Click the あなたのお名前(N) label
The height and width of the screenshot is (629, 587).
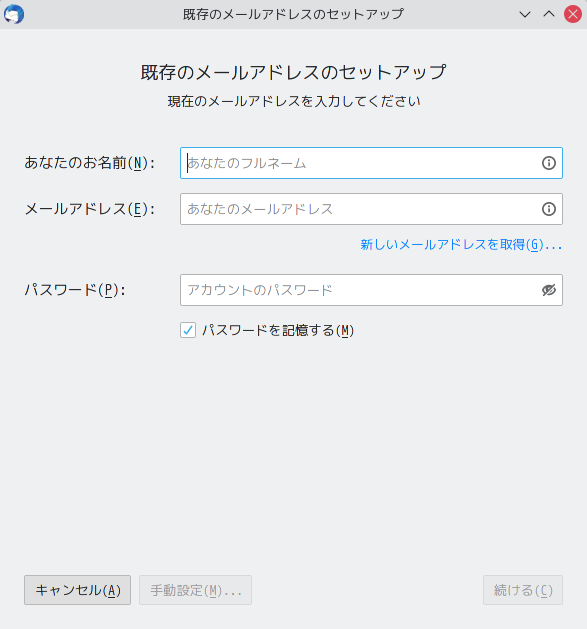coord(89,163)
